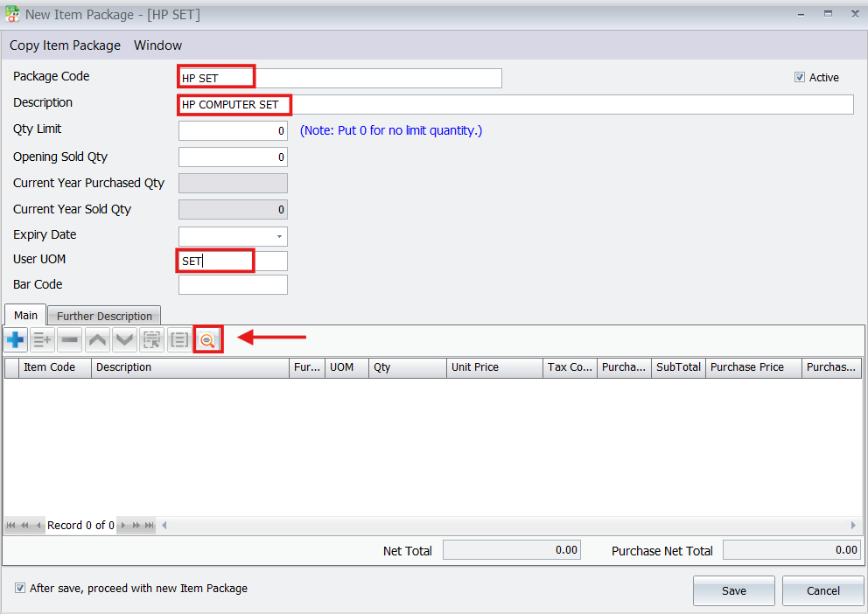Viewport: 868px width, 614px height.
Task: Open item search with the magnifier icon
Action: coord(207,339)
